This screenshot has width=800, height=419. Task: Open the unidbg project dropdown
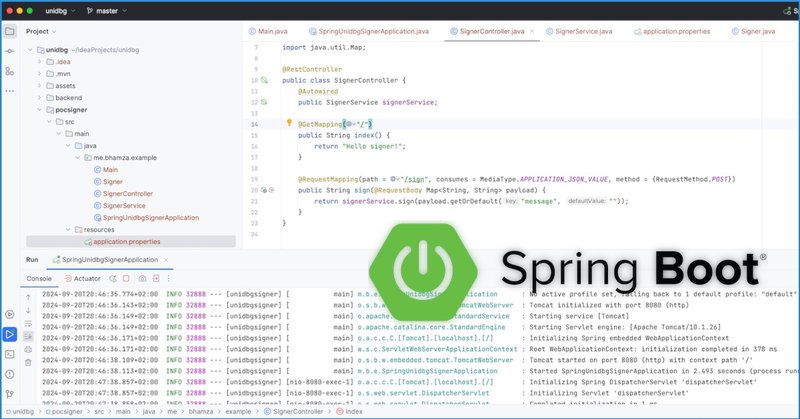click(60, 11)
